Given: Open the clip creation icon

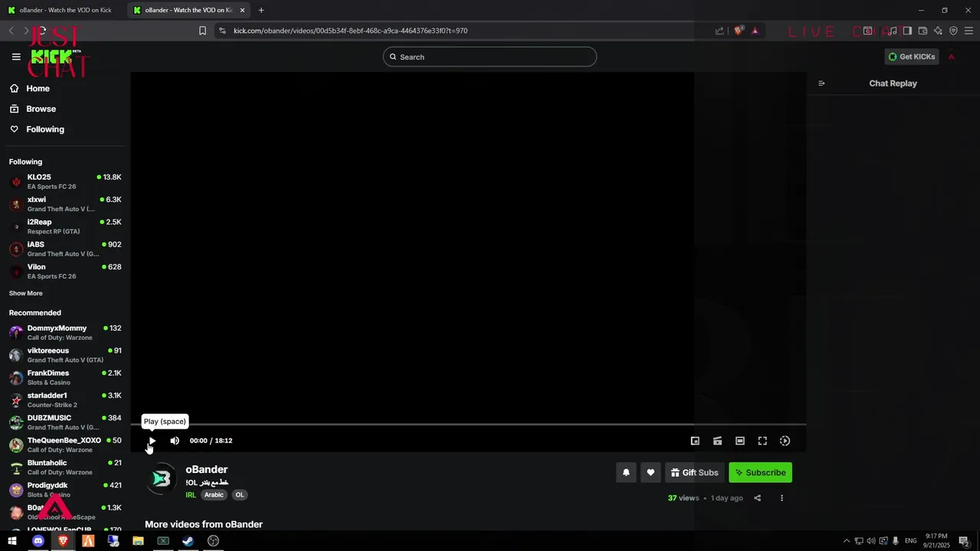Looking at the screenshot, I should tap(717, 441).
